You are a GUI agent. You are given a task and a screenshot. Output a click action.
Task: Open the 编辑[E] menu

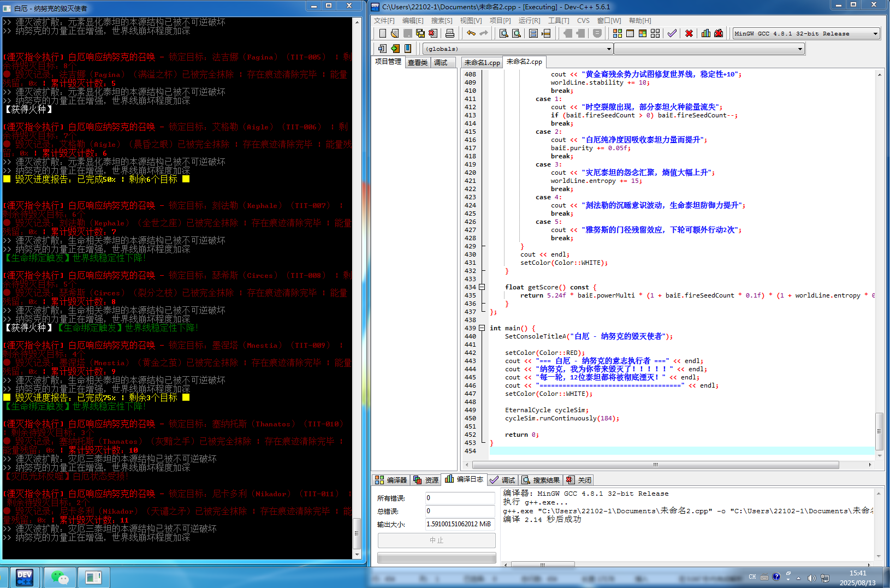point(413,21)
